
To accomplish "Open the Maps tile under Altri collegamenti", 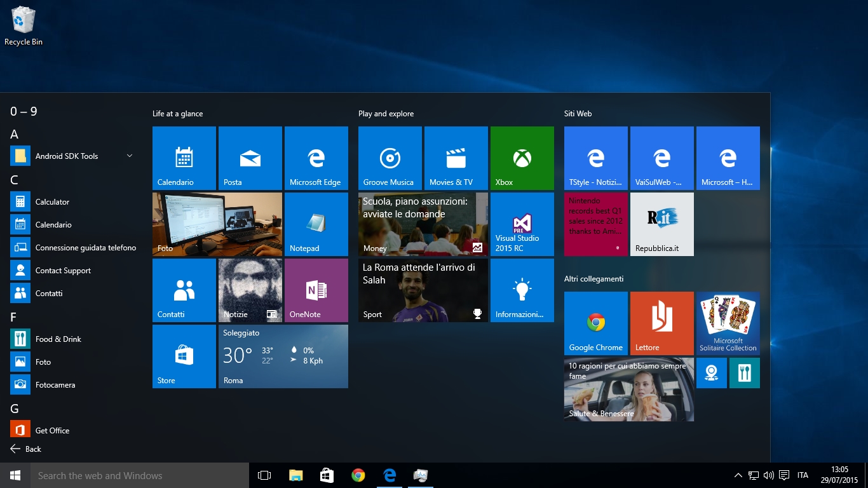I will tap(710, 373).
